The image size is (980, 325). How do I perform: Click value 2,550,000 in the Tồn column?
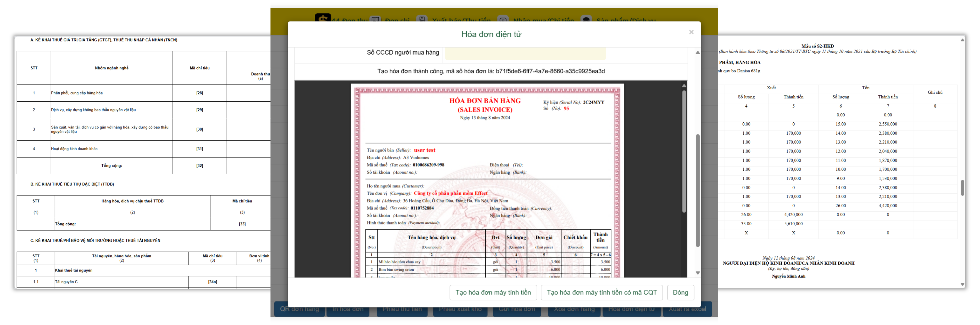pyautogui.click(x=888, y=124)
